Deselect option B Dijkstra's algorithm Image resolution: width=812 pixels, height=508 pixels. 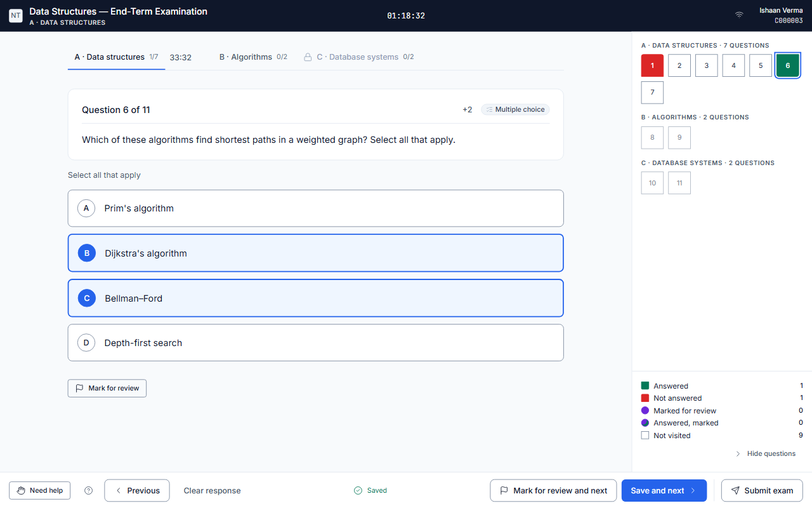point(315,253)
